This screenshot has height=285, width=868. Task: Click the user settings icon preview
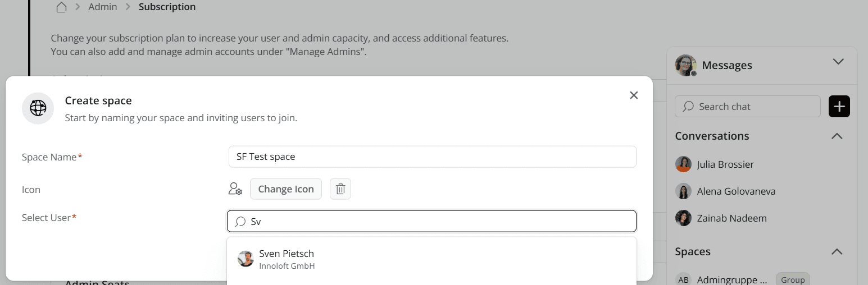coord(235,189)
